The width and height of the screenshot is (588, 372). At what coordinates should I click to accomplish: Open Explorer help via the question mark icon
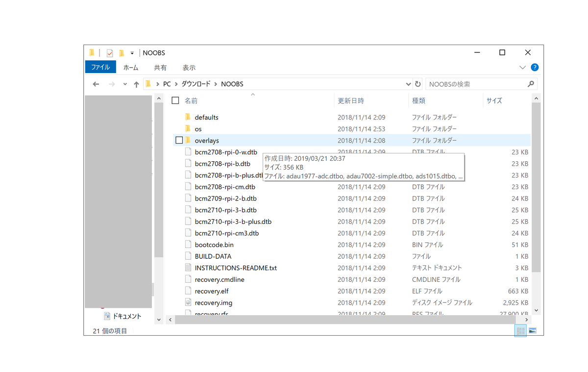pyautogui.click(x=534, y=67)
